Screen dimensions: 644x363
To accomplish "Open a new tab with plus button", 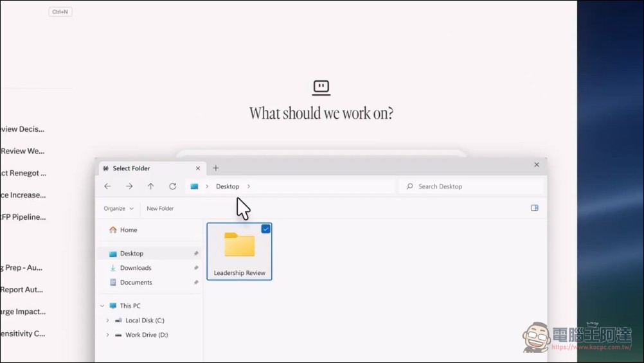I will click(215, 168).
